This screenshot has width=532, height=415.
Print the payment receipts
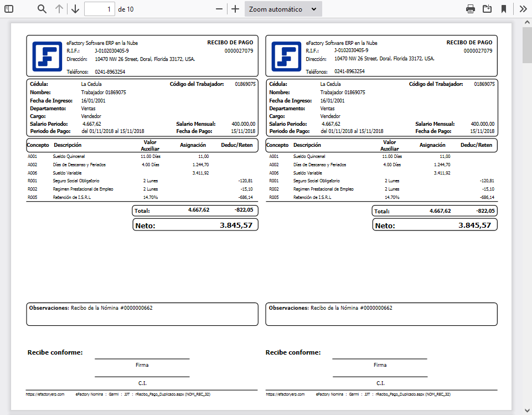pyautogui.click(x=470, y=9)
